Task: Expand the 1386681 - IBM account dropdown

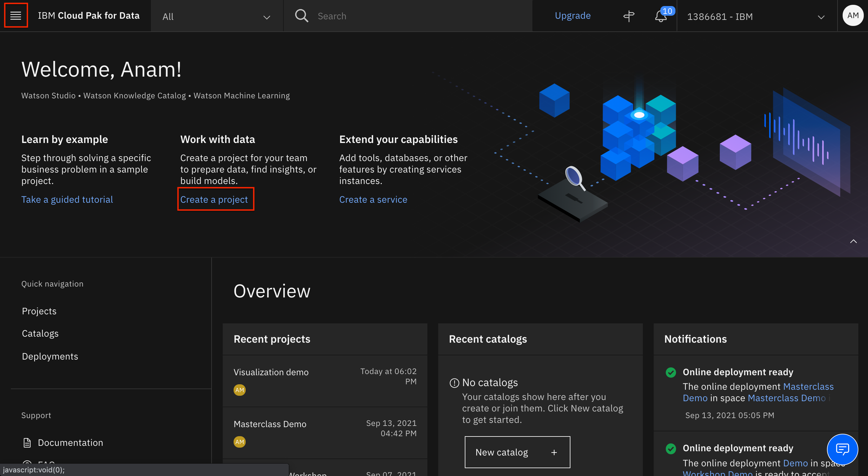Action: 757,16
